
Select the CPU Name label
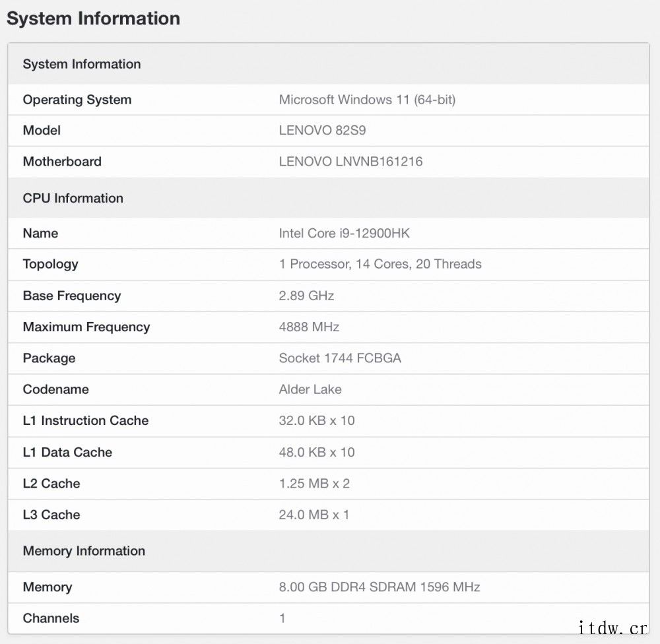40,233
